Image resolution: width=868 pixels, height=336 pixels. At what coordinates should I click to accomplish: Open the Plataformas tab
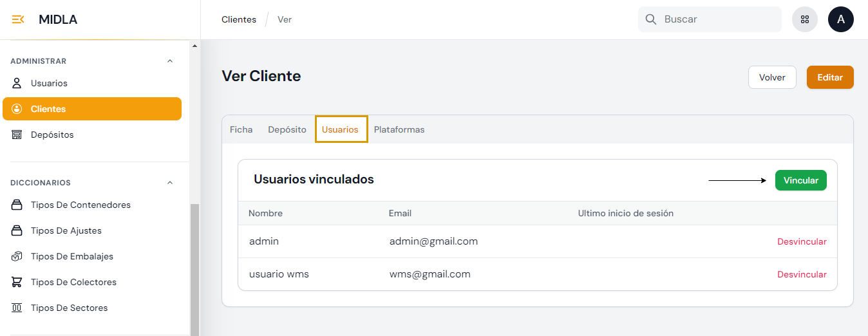point(399,129)
